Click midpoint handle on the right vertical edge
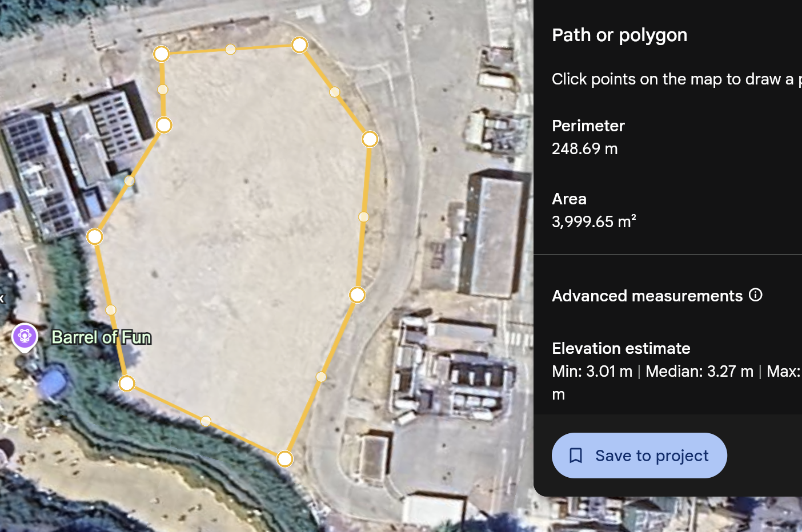Screen dimensions: 802x532 pyautogui.click(x=363, y=217)
